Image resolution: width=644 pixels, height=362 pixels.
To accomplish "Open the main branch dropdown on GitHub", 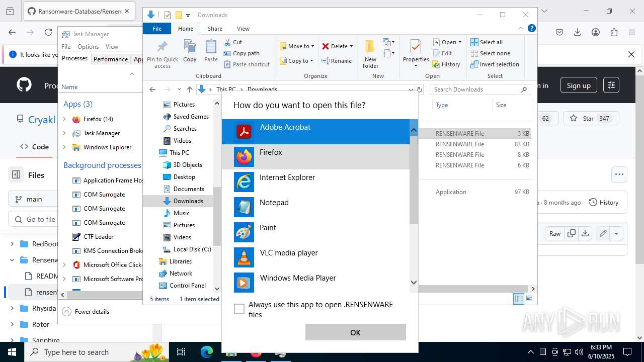I will click(x=33, y=199).
